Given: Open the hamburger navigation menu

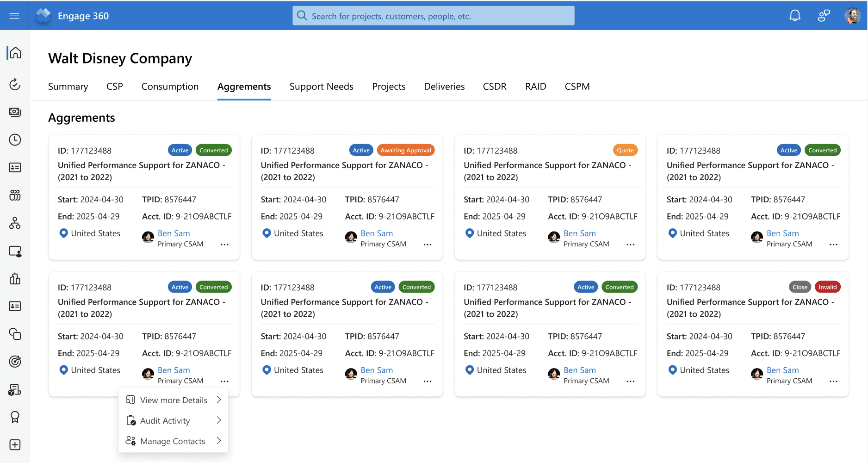Looking at the screenshot, I should 14,16.
